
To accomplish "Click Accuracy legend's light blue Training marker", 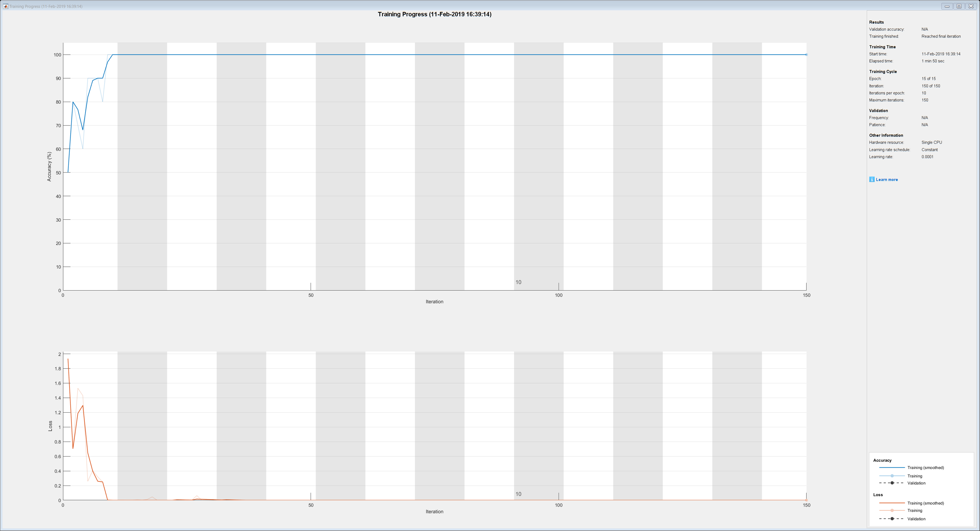I will [892, 476].
